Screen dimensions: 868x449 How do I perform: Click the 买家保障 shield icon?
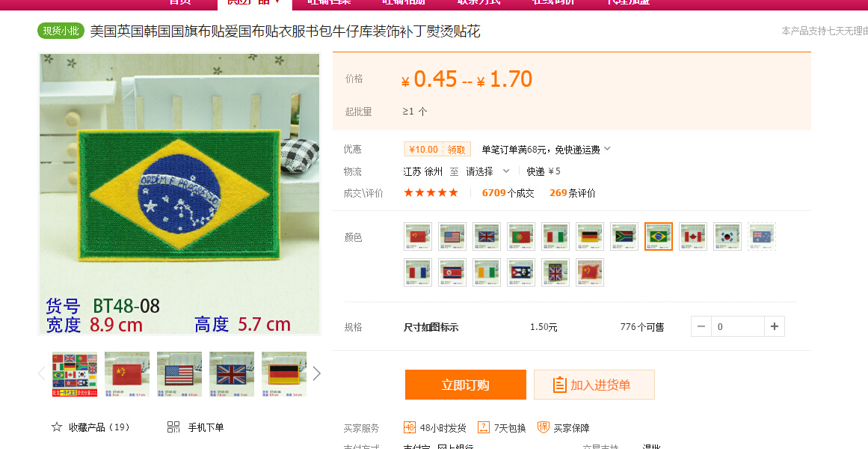point(543,427)
